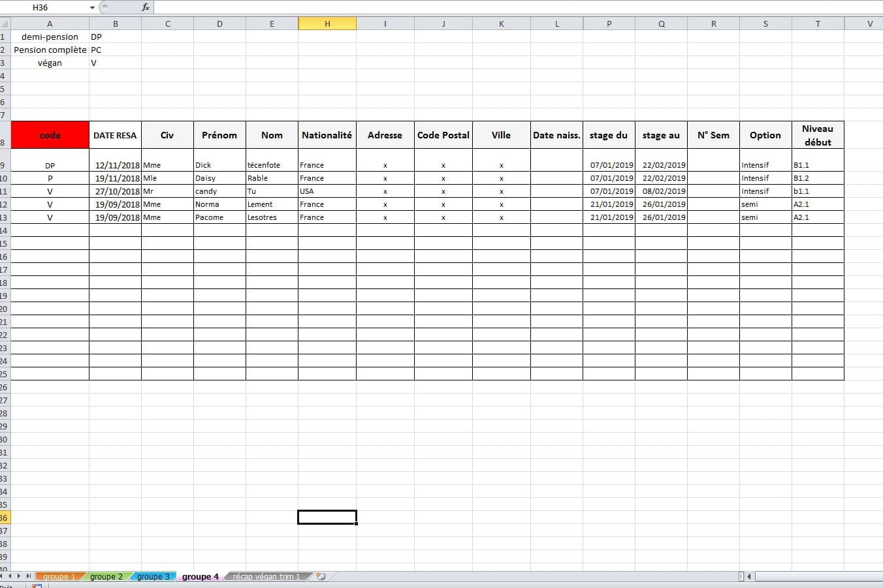Click the date cell '27/10/2018'

(x=115, y=191)
